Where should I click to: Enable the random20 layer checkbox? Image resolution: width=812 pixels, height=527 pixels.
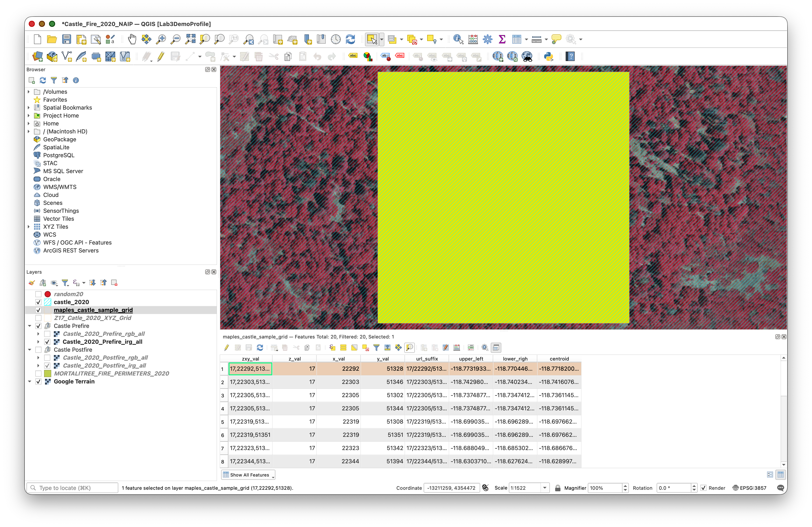pyautogui.click(x=38, y=294)
